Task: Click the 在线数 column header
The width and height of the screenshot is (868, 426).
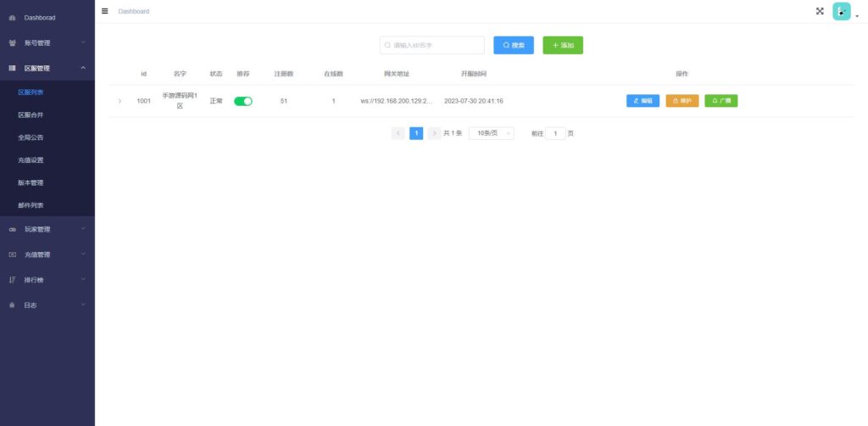Action: (x=333, y=74)
